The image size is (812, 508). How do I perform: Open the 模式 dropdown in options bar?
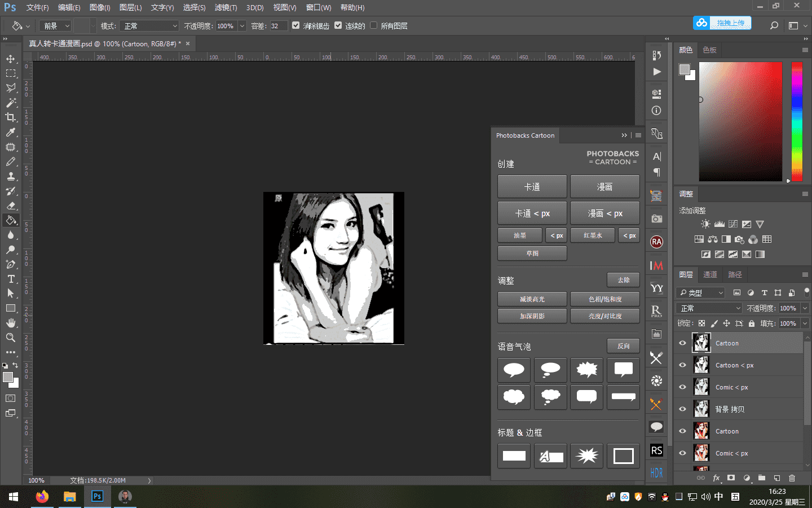[x=149, y=26]
